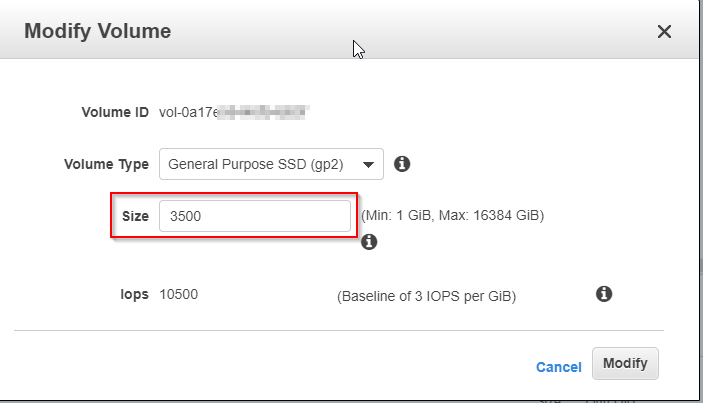Screen dimensions: 703x403
Task: Click the Volume Type label
Action: [106, 165]
